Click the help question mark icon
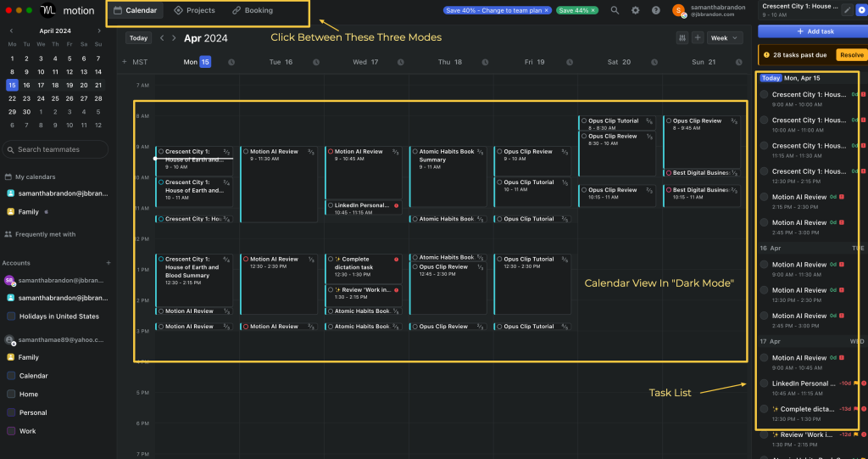The height and width of the screenshot is (459, 868). click(656, 11)
